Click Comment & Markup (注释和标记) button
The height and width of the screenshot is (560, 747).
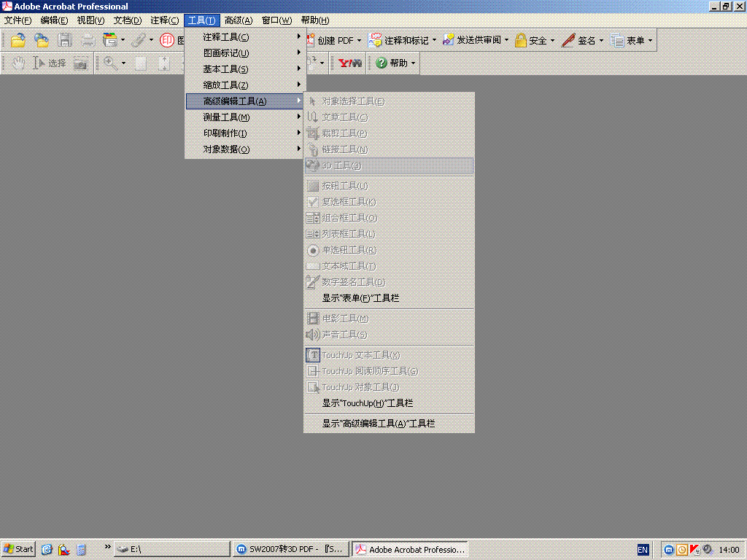399,41
